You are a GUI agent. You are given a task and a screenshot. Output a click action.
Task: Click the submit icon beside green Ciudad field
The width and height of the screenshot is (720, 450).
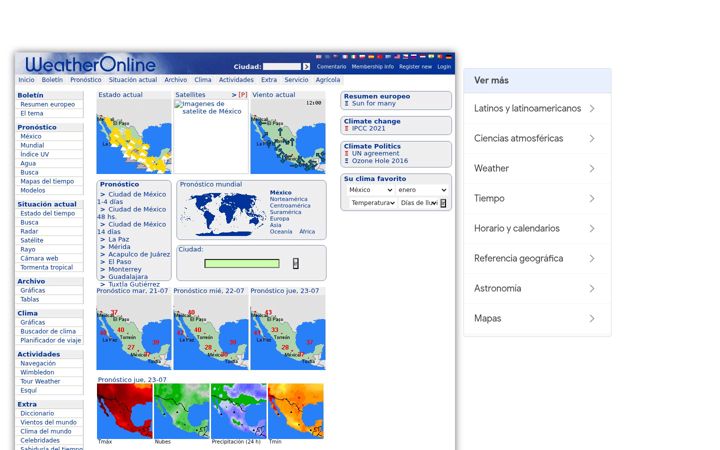(296, 263)
